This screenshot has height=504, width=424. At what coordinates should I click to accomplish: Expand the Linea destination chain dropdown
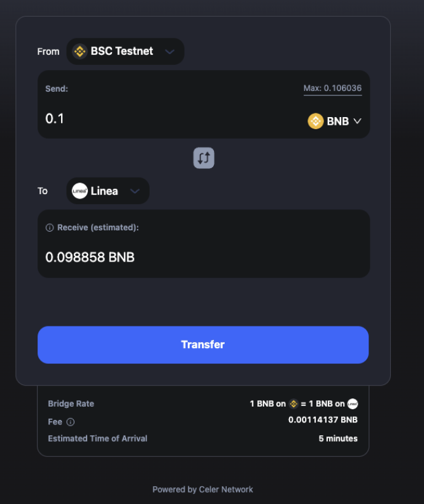[108, 191]
